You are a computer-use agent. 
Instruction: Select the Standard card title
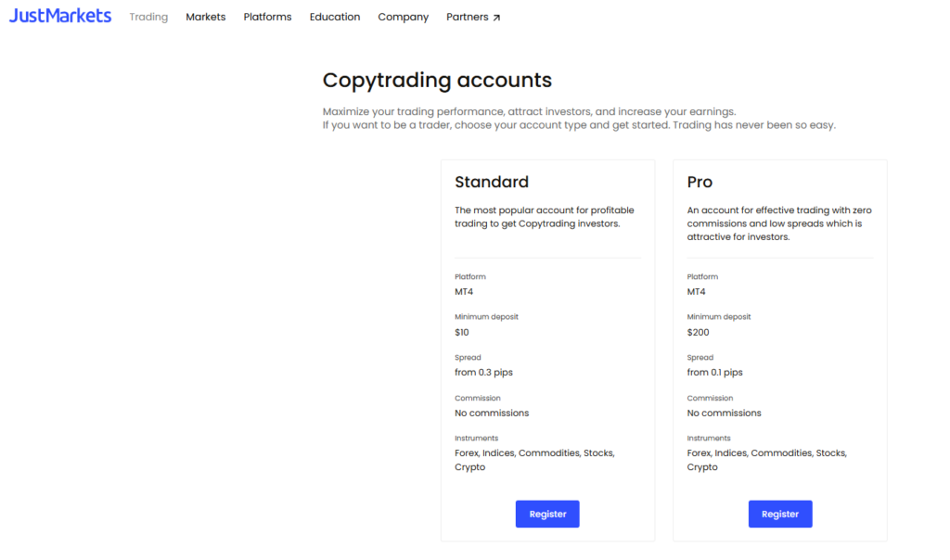492,182
